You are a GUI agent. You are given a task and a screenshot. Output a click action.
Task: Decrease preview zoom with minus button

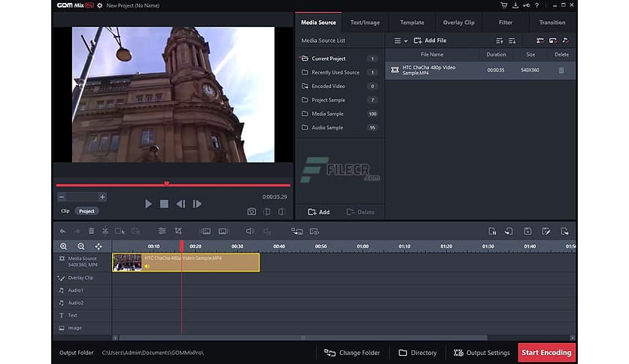62,197
